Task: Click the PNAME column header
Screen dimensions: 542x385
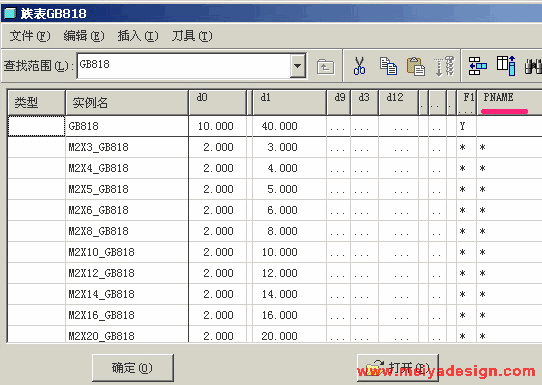Action: click(509, 103)
